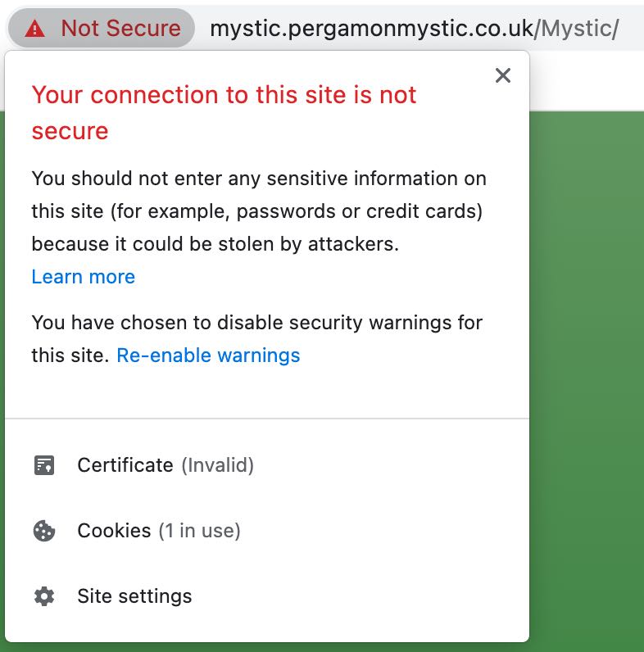Viewport: 644px width, 652px height.
Task: Click the Not Secure label in address bar
Action: tap(120, 29)
